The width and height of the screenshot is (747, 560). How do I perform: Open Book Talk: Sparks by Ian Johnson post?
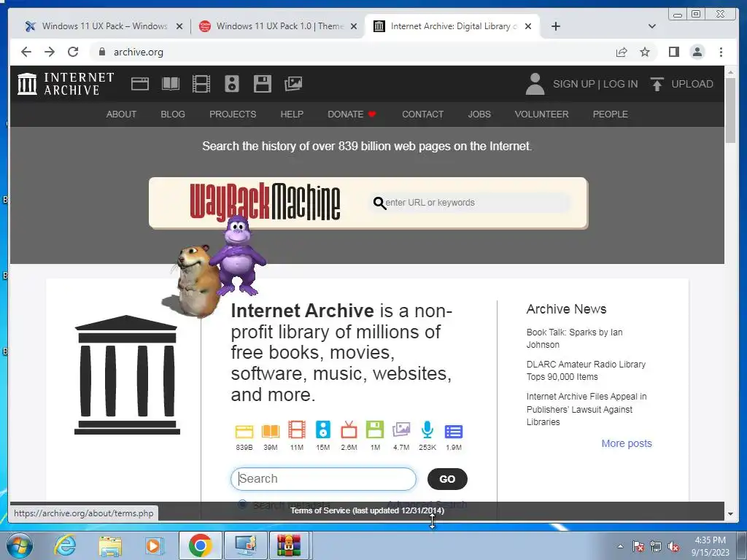(x=575, y=338)
